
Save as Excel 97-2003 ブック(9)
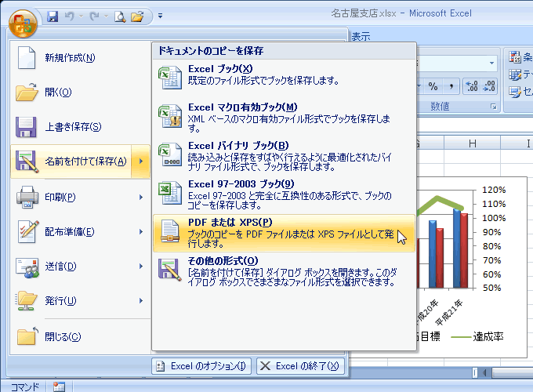[x=284, y=194]
